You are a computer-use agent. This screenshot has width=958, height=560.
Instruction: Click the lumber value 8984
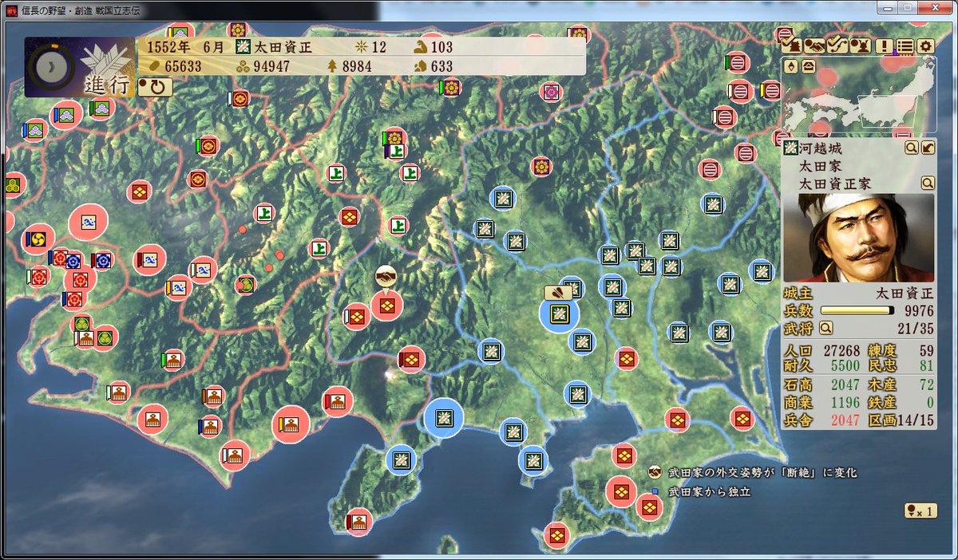(x=357, y=67)
